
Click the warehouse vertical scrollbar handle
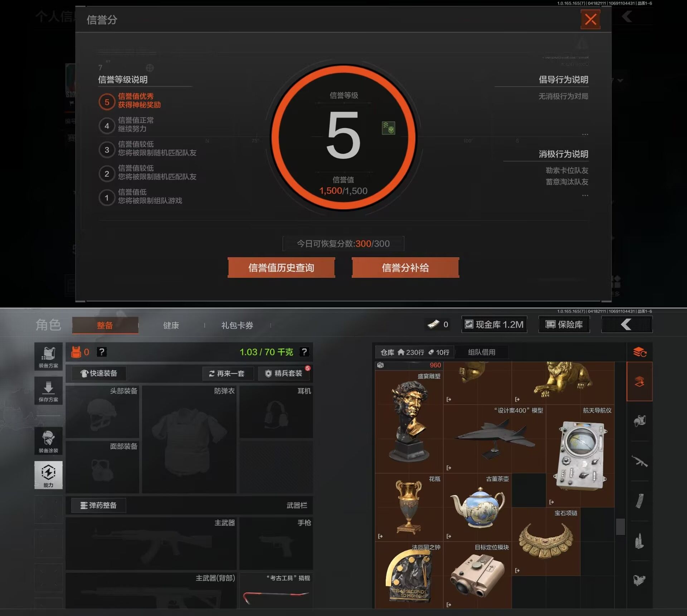(620, 527)
